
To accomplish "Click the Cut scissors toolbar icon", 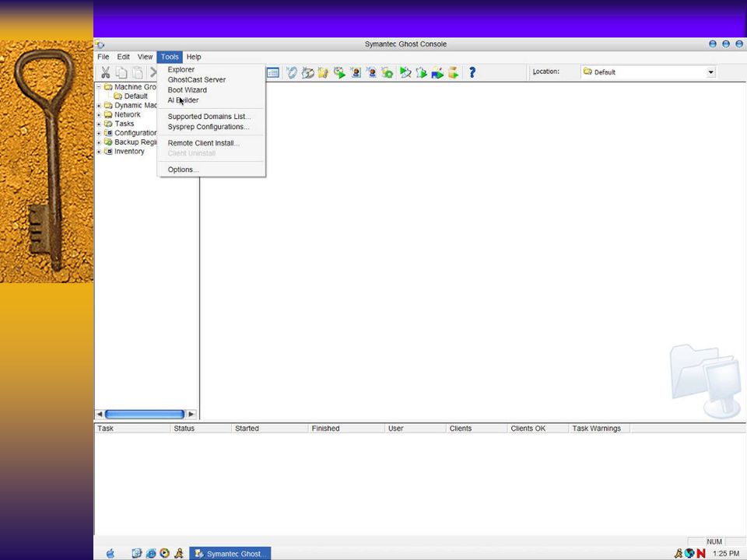I will [x=105, y=72].
